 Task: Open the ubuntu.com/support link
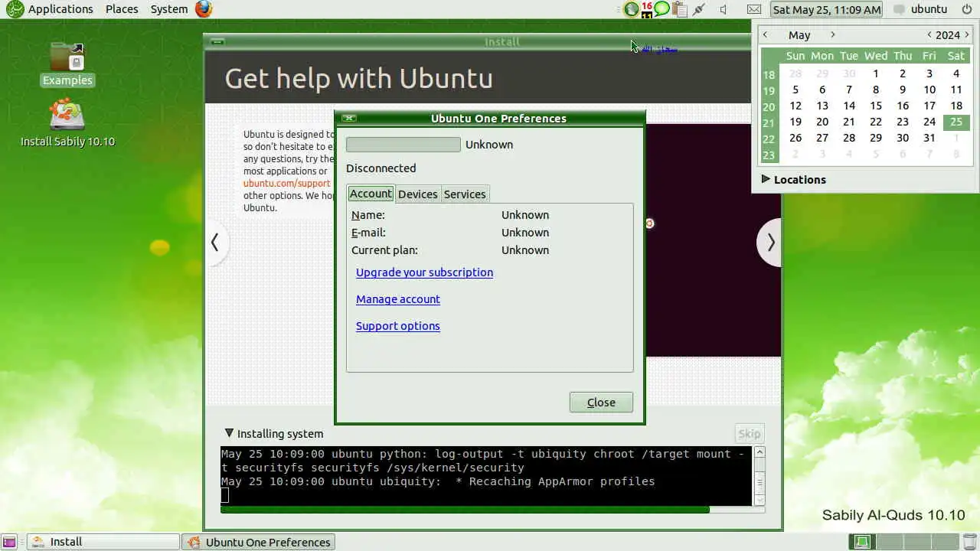287,184
